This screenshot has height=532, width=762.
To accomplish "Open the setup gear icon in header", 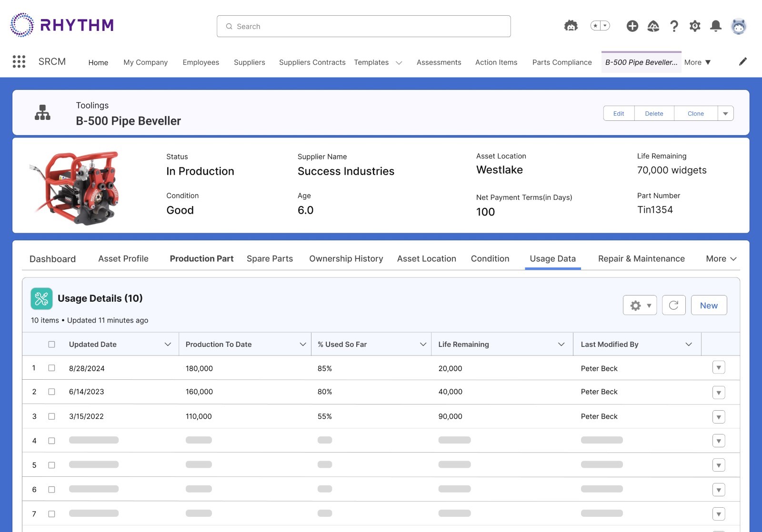I will click(695, 26).
